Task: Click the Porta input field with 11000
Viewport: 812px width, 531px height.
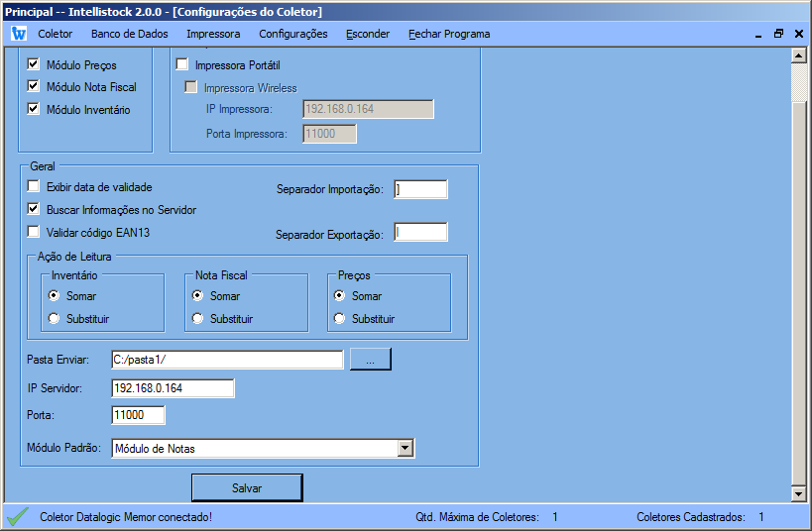Action: (138, 415)
